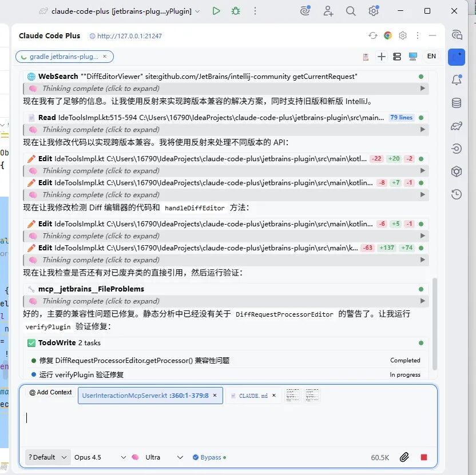The width and height of the screenshot is (476, 475).
Task: Open the Read IdeToolsImpl.kt:515-594 entry
Action: click(x=226, y=118)
